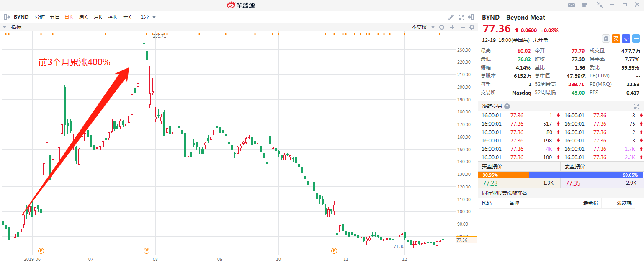The height and width of the screenshot is (263, 644).
Task: Switch to 五日 five-day tab
Action: (x=54, y=17)
